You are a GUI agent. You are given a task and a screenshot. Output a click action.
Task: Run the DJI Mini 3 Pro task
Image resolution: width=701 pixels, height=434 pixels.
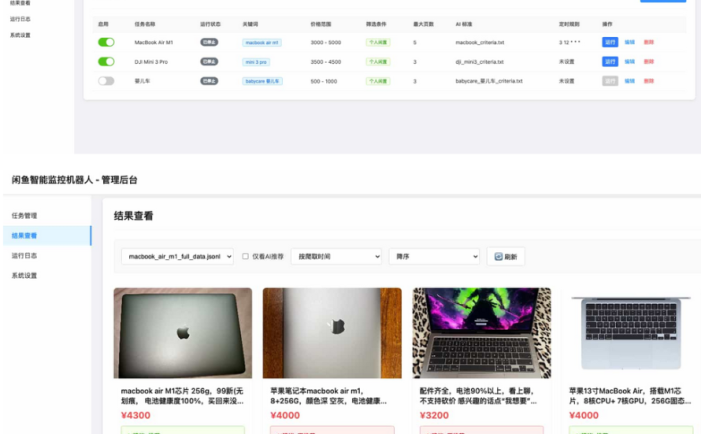pos(610,62)
